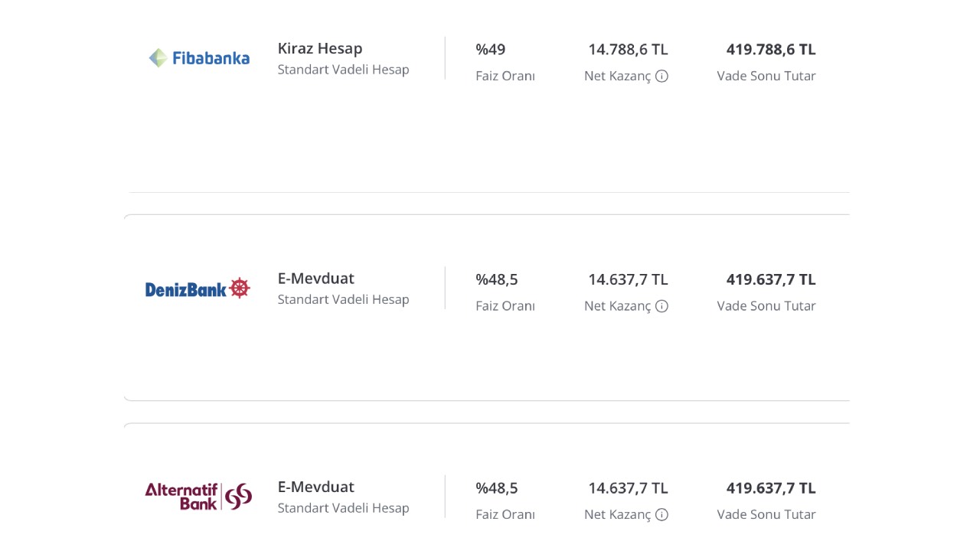
Task: Open Net Kazanç info icon for Fibabanka
Action: click(x=662, y=76)
